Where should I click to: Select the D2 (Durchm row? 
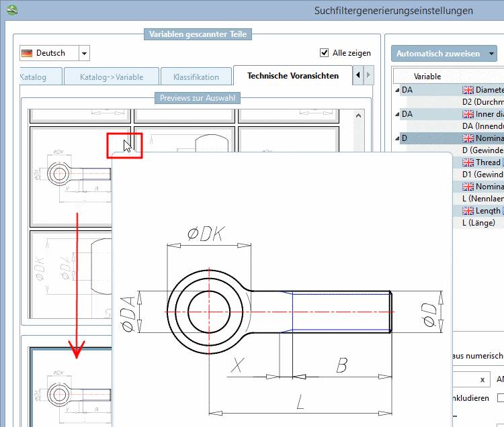[482, 102]
